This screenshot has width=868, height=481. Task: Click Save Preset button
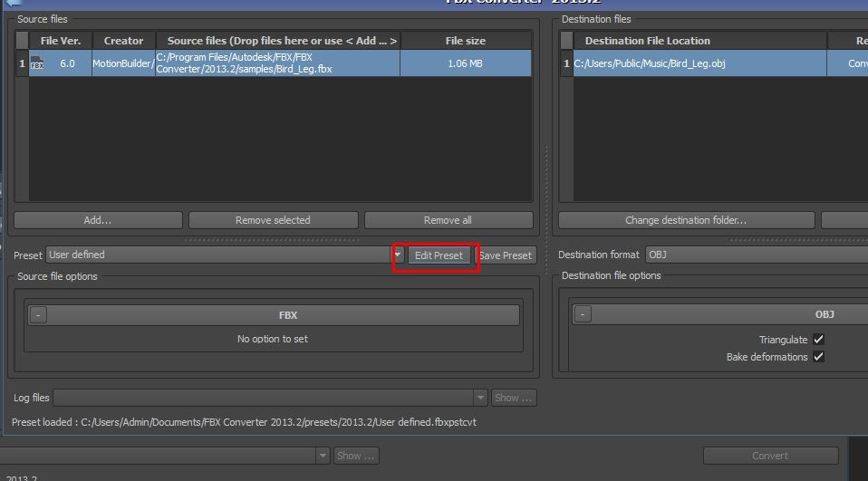506,255
